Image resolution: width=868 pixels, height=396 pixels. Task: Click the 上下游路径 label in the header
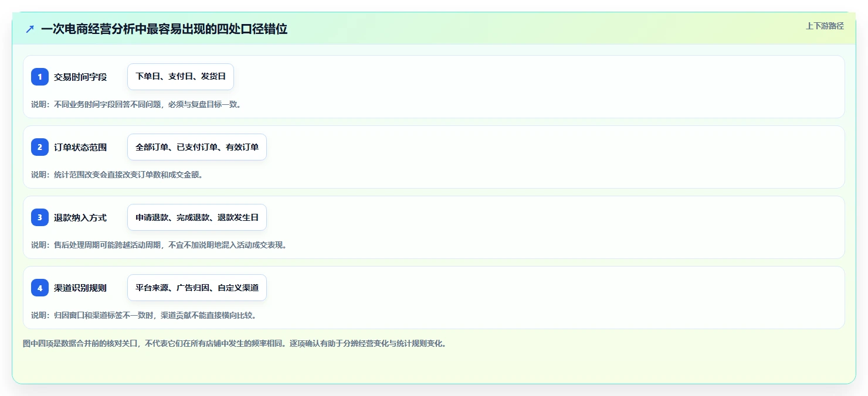[825, 26]
